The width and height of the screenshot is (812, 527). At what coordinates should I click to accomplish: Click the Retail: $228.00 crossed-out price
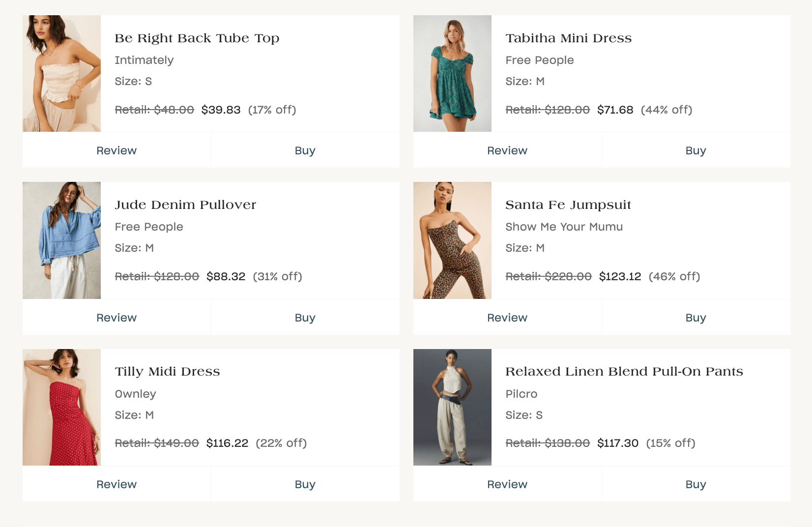click(x=549, y=276)
